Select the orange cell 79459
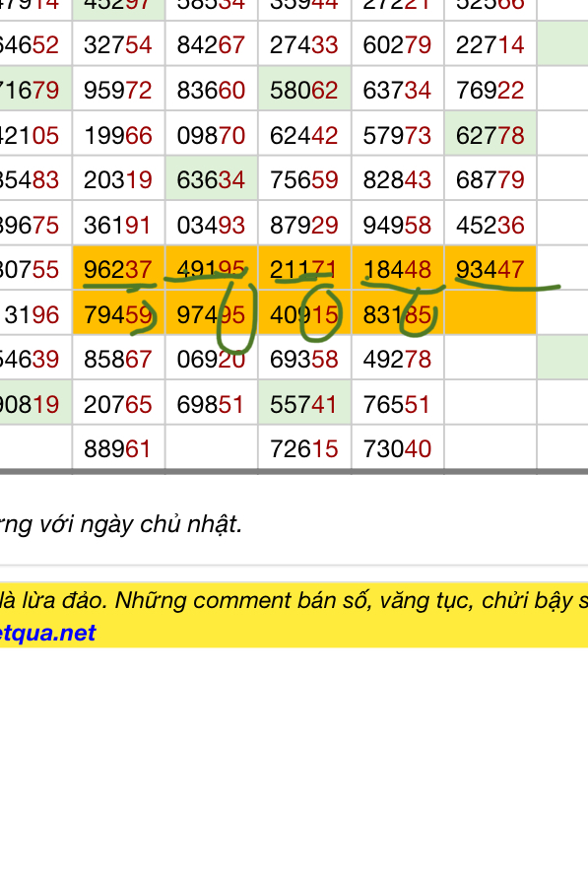 118,313
